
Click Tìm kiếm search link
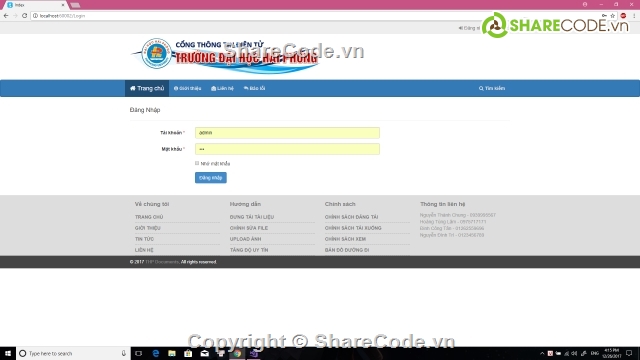pyautogui.click(x=492, y=88)
